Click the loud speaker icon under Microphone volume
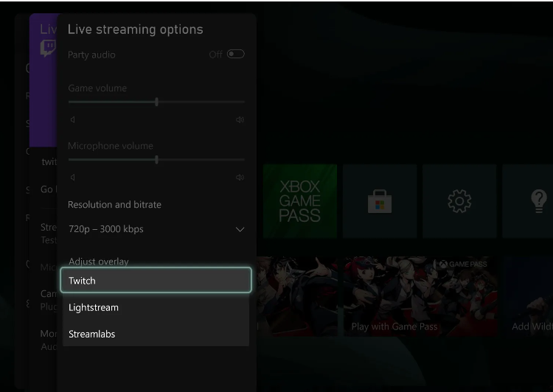 pos(240,178)
